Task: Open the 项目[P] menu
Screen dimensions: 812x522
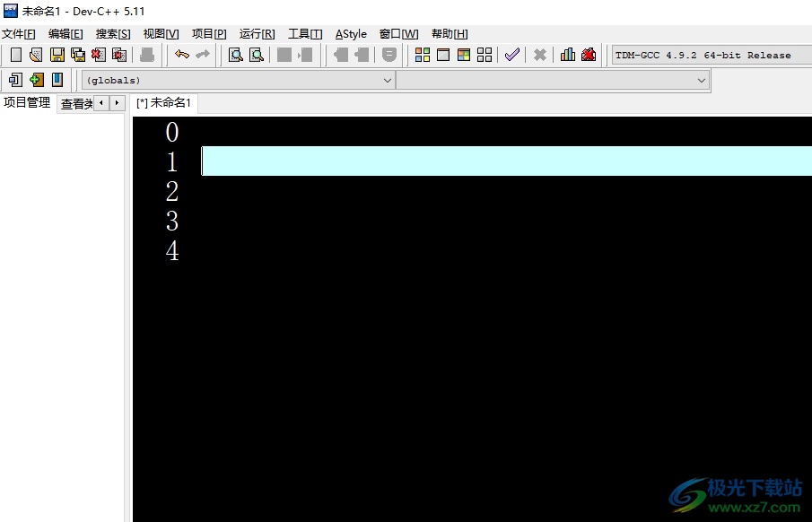Action: [209, 34]
